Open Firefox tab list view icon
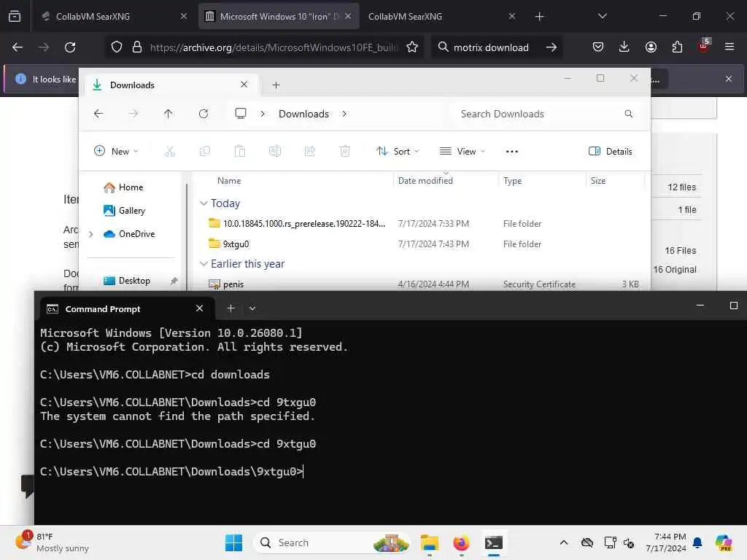Screen dimensions: 747x560 pos(15,16)
